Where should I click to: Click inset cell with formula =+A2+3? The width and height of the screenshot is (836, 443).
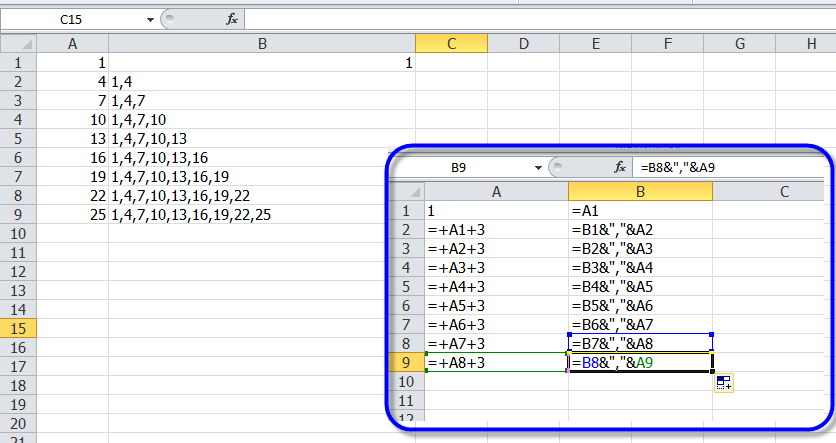coord(496,248)
